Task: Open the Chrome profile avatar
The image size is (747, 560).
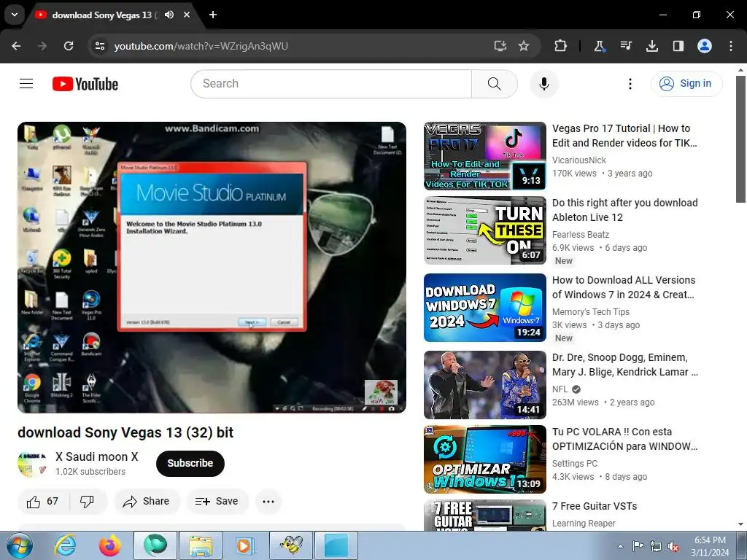Action: pyautogui.click(x=705, y=46)
